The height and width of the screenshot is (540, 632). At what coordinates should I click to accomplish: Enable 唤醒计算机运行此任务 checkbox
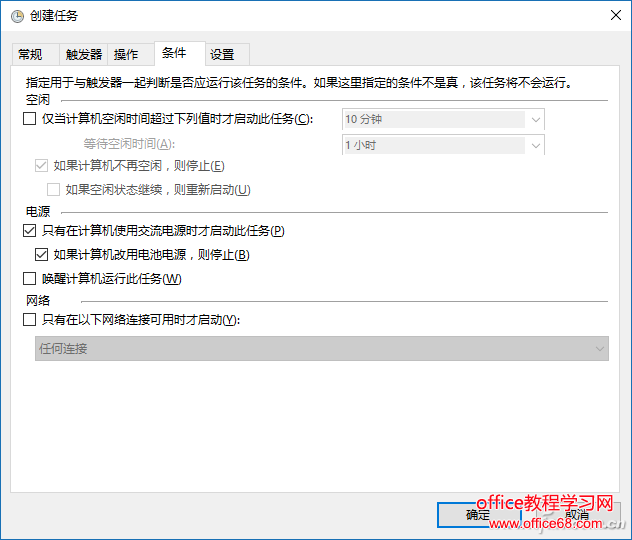(x=29, y=278)
